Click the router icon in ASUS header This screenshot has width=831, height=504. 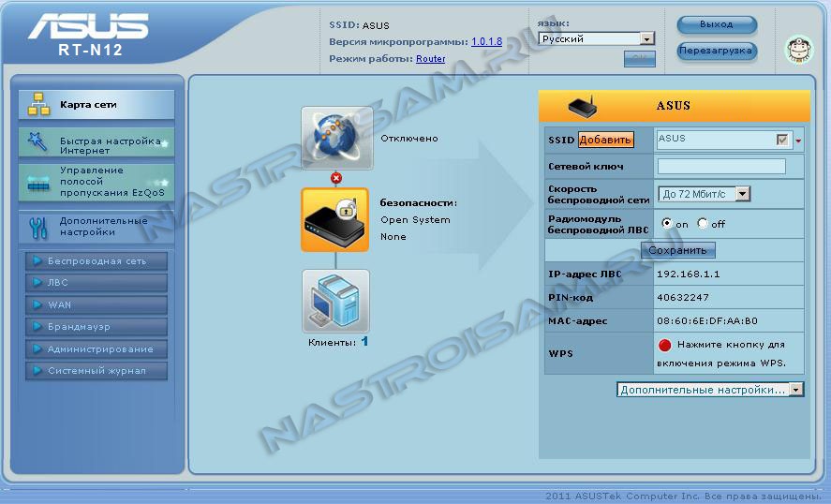[581, 106]
